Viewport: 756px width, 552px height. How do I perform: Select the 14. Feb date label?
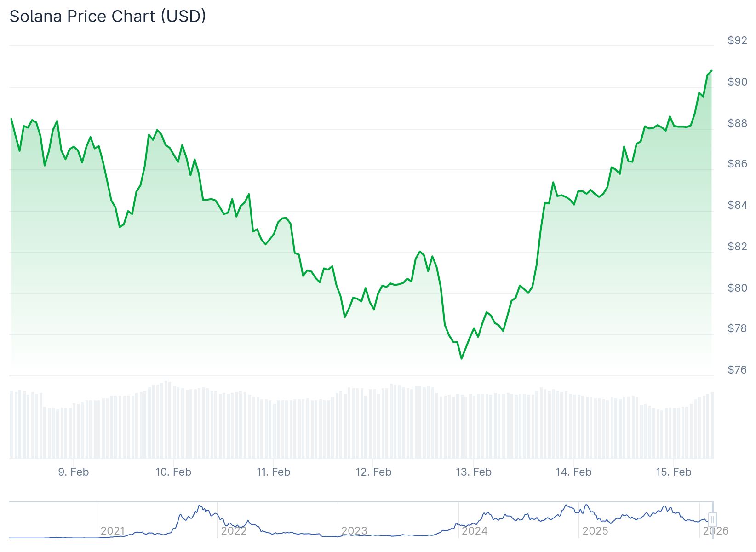573,472
